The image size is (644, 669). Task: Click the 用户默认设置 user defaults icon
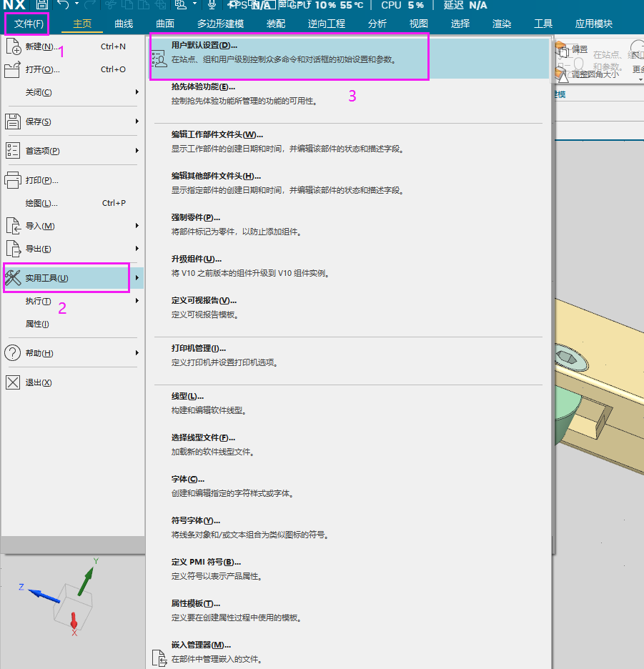[x=159, y=59]
